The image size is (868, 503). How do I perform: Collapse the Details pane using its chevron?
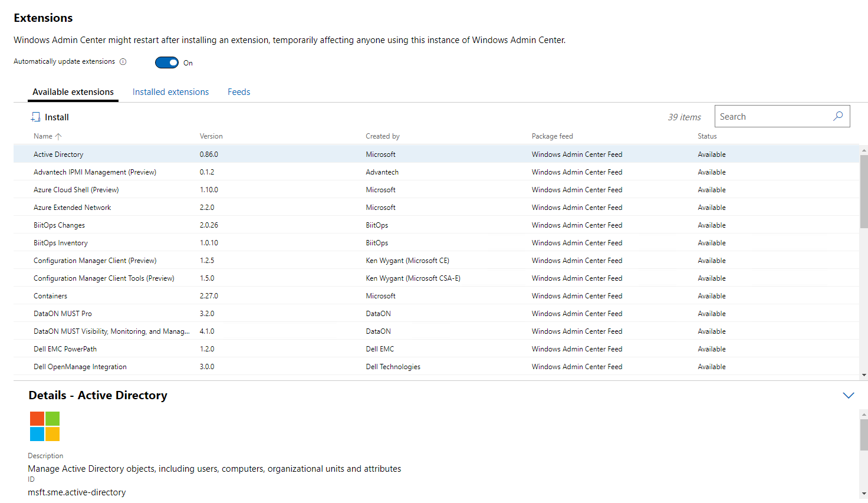[x=848, y=395]
